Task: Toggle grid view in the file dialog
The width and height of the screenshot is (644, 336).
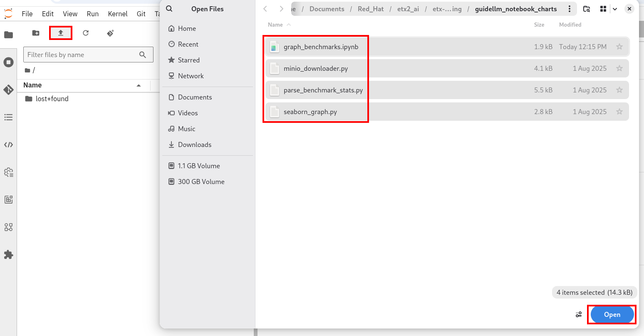Action: (603, 8)
